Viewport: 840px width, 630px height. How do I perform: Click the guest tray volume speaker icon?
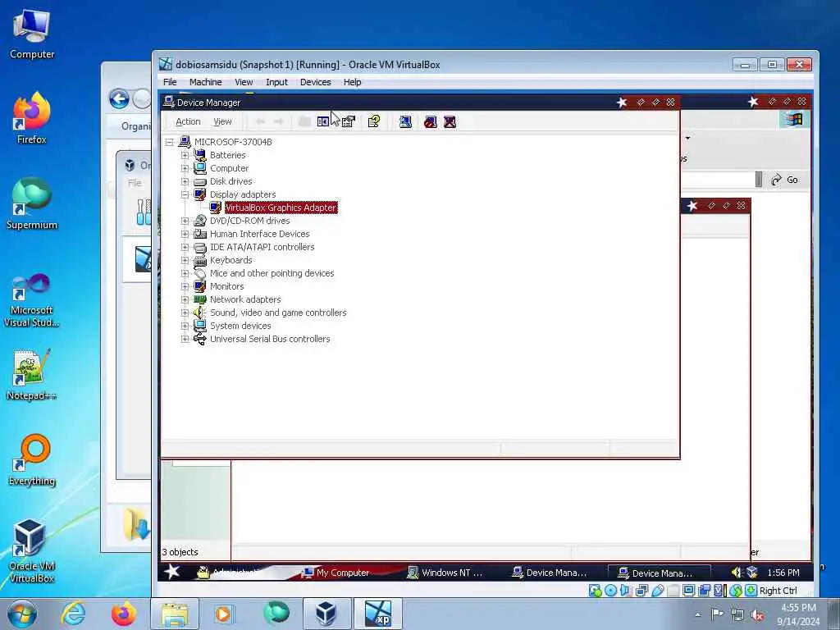[x=737, y=573]
